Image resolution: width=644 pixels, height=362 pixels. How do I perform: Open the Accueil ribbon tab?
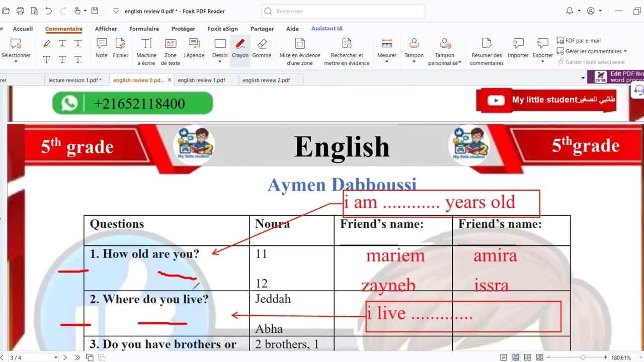23,29
